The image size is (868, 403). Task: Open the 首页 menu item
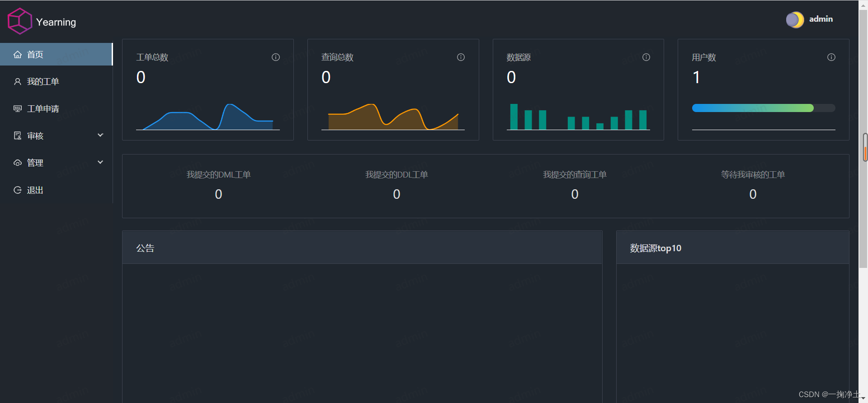pyautogui.click(x=56, y=54)
